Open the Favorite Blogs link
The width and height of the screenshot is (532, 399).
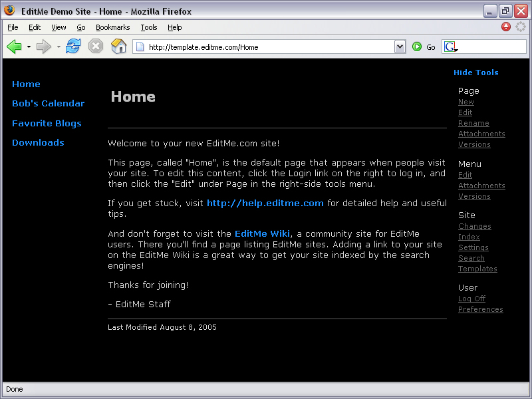[x=47, y=124]
